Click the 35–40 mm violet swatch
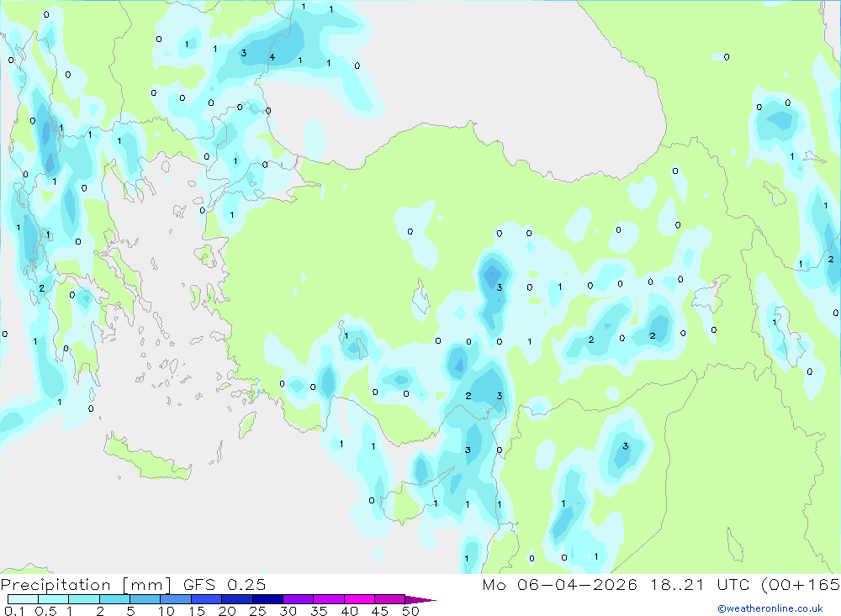Image resolution: width=841 pixels, height=616 pixels. (x=329, y=599)
